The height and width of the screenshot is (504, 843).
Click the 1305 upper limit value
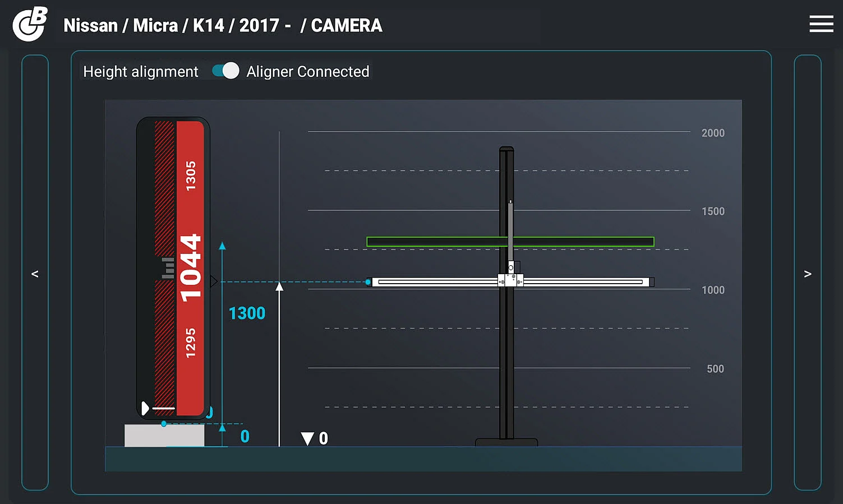click(x=191, y=175)
